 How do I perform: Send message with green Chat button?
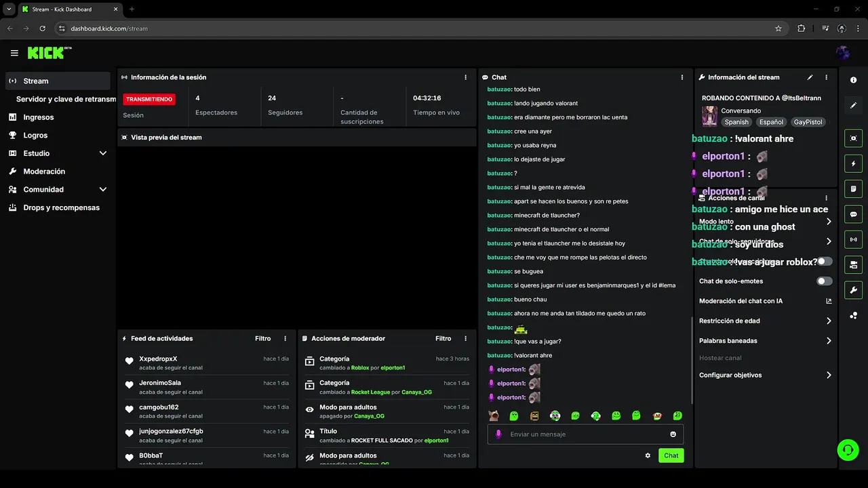coord(671,455)
